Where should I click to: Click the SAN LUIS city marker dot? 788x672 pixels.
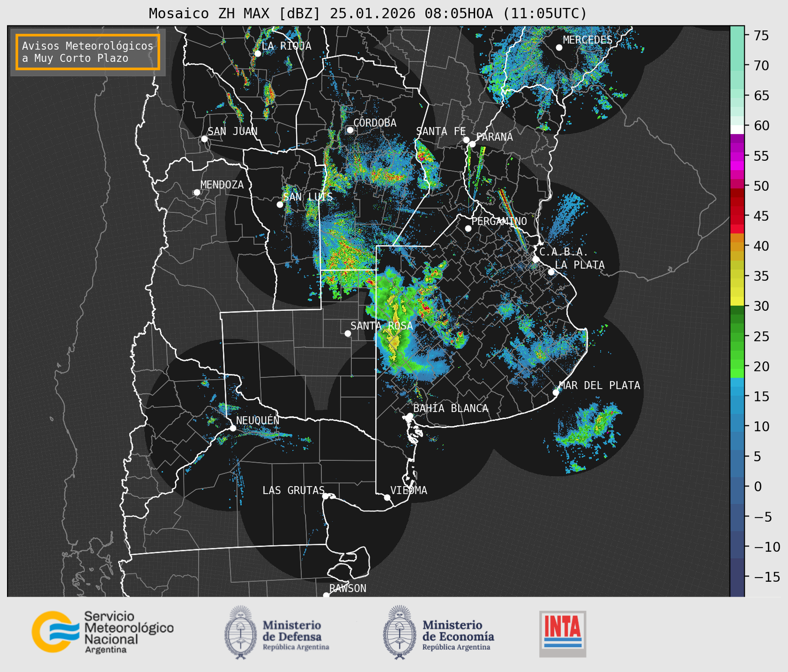(x=280, y=204)
